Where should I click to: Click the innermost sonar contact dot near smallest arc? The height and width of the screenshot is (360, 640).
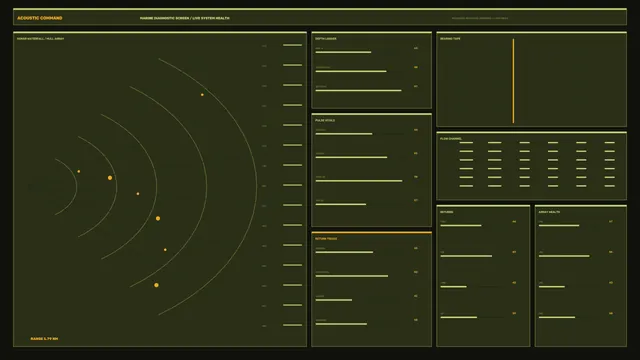79,171
